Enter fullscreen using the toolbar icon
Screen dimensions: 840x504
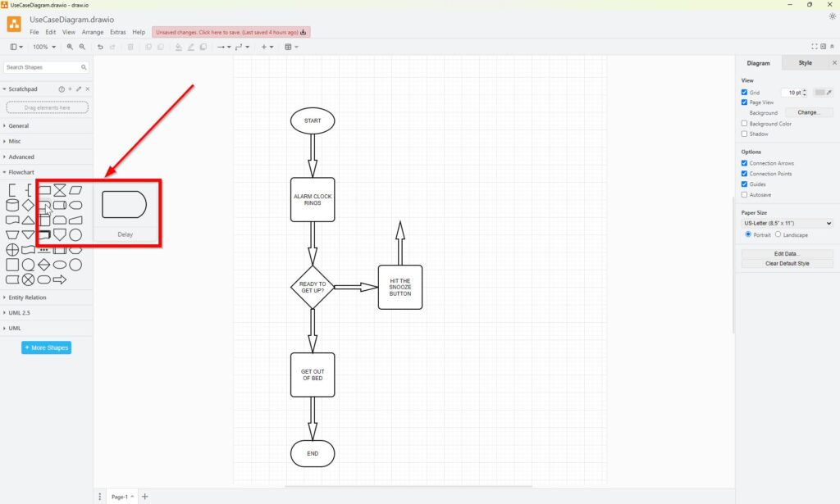coord(814,47)
